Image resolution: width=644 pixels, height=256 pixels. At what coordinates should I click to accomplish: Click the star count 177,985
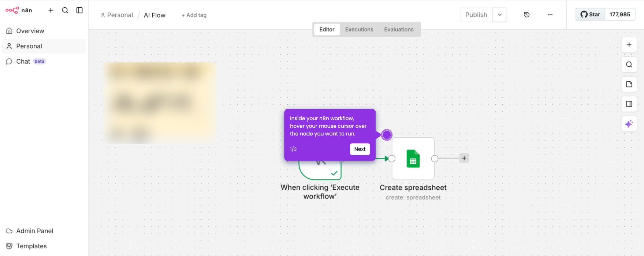(x=620, y=14)
